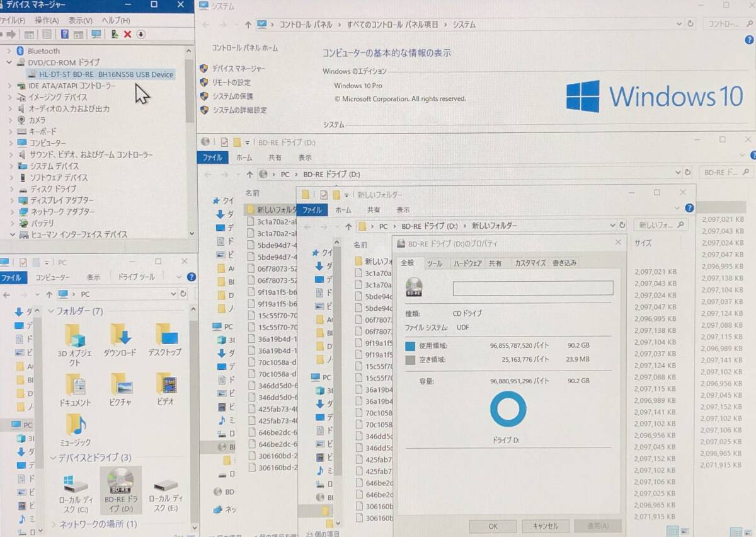Click the forward arrow in Device Manager toolbar
This screenshot has height=537, width=756.
pyautogui.click(x=10, y=35)
